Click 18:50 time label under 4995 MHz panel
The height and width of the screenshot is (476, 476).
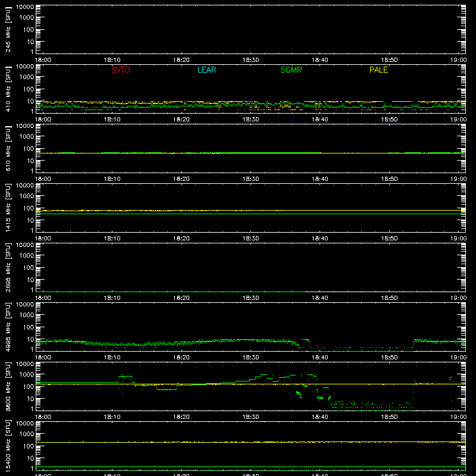[x=389, y=358]
